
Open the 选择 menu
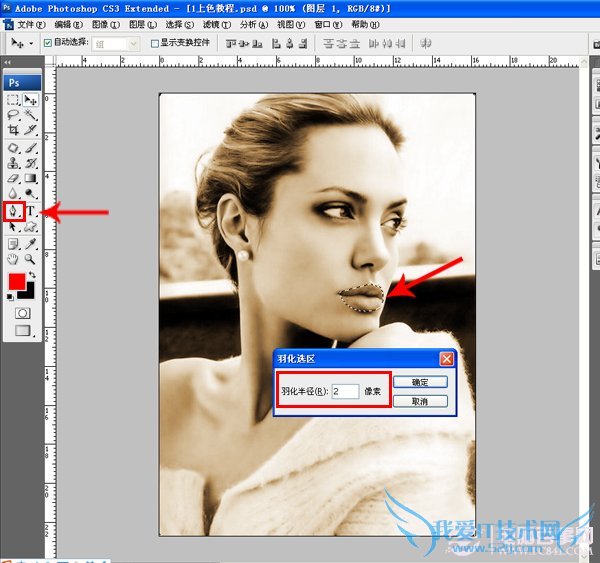pos(180,23)
